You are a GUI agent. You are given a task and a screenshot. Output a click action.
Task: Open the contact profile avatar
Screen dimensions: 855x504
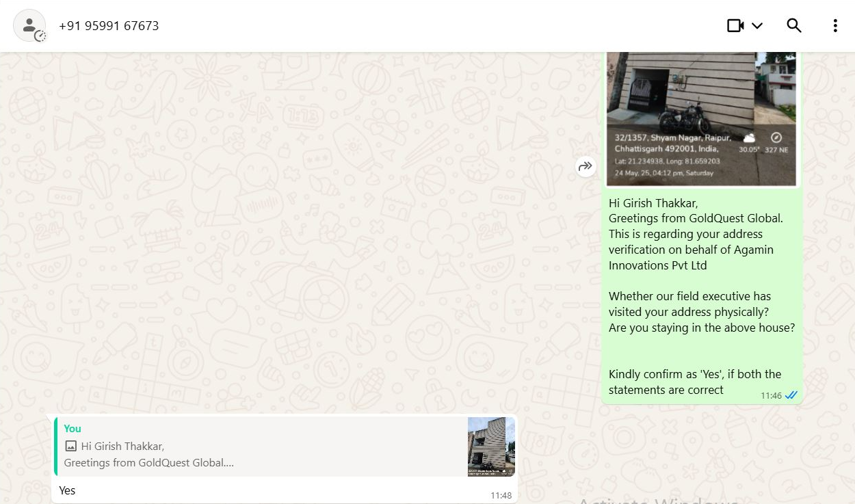(x=29, y=26)
